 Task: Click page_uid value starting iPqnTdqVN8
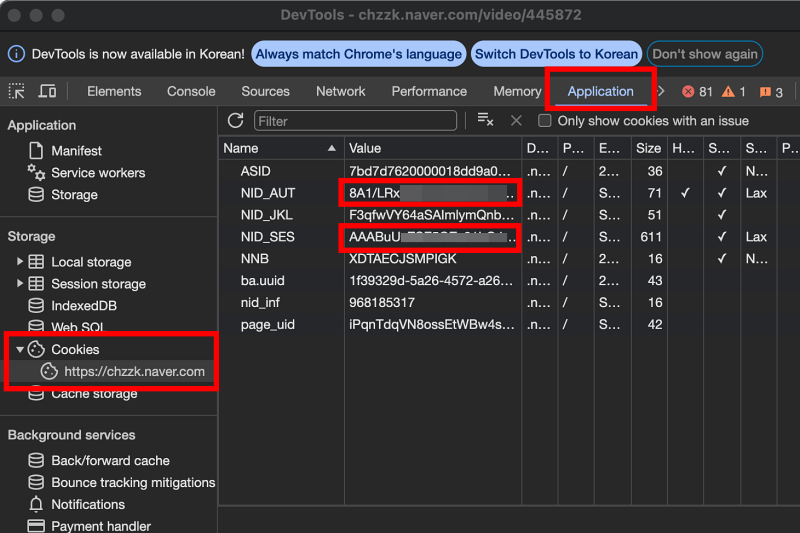432,325
